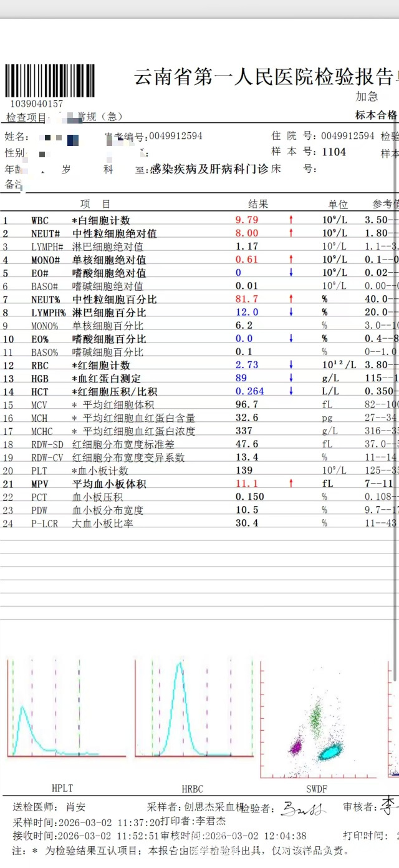This screenshot has height=868, width=399.
Task: Click the red up arrow in the MPV row
Action: pyautogui.click(x=291, y=484)
